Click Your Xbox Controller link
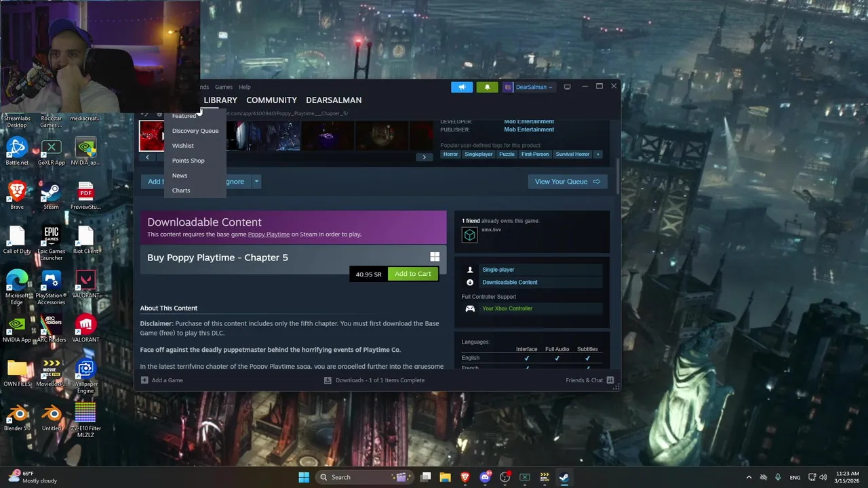The height and width of the screenshot is (488, 868). click(x=507, y=308)
